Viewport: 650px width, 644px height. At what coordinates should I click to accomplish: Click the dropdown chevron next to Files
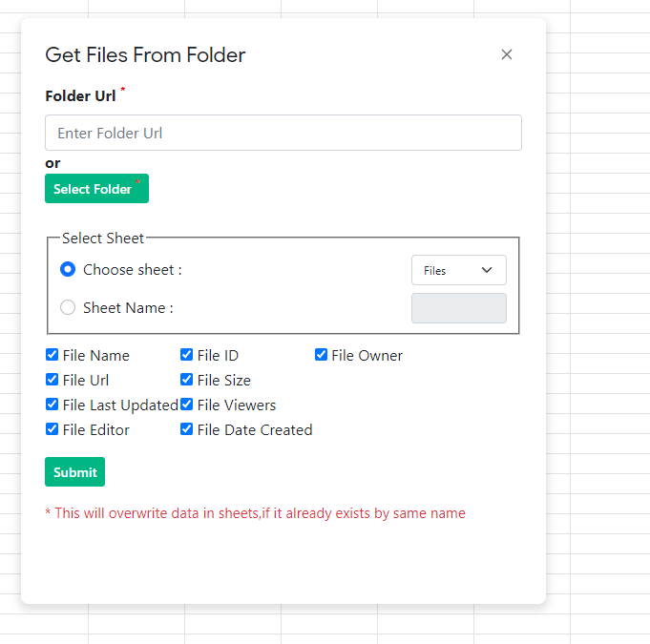(x=487, y=271)
